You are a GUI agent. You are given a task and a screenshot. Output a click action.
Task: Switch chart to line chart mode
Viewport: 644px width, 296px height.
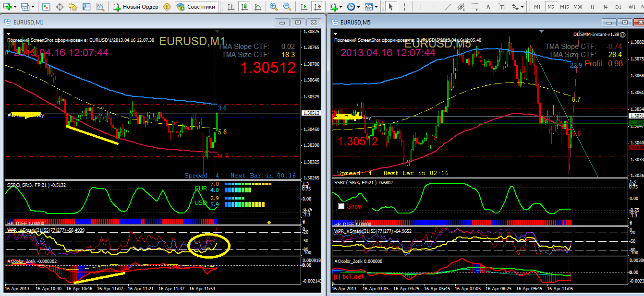(258, 7)
